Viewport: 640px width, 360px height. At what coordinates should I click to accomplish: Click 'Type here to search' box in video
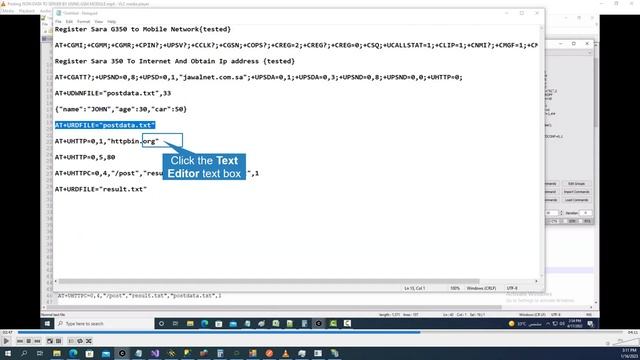click(x=104, y=324)
